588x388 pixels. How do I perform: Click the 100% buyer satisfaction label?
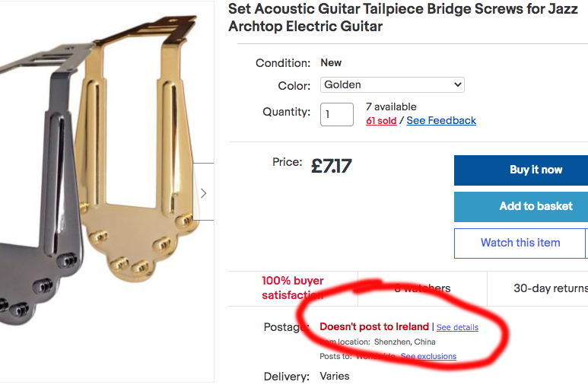293,288
